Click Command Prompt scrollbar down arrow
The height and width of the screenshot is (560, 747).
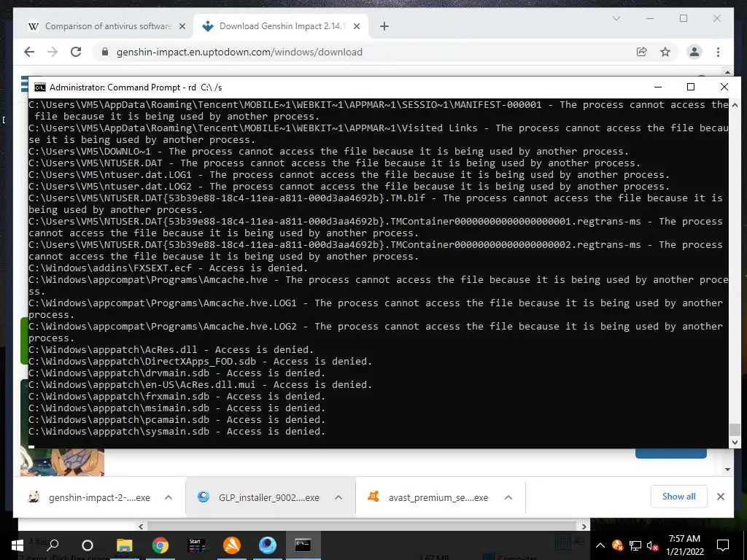735,443
